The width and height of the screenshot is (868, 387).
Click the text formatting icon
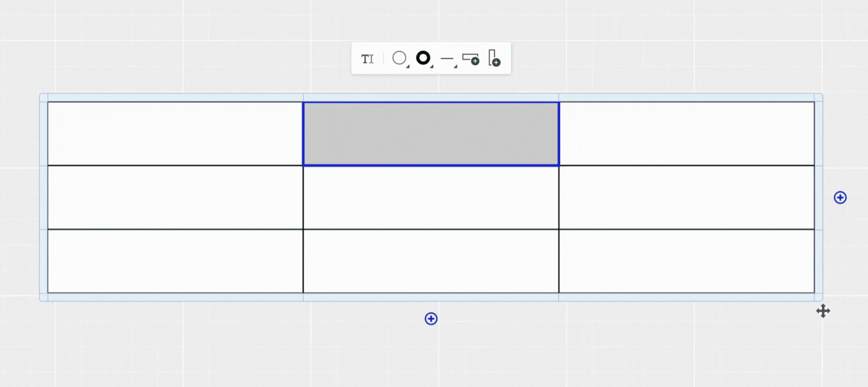pyautogui.click(x=367, y=59)
